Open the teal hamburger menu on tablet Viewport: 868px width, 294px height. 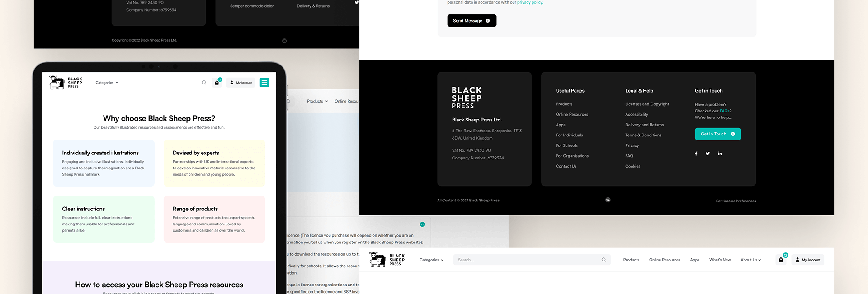pyautogui.click(x=264, y=83)
